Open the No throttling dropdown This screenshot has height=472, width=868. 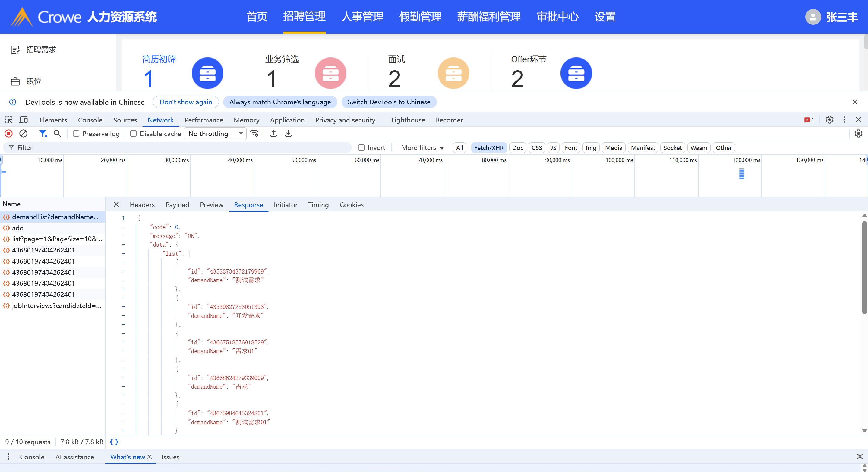click(215, 134)
